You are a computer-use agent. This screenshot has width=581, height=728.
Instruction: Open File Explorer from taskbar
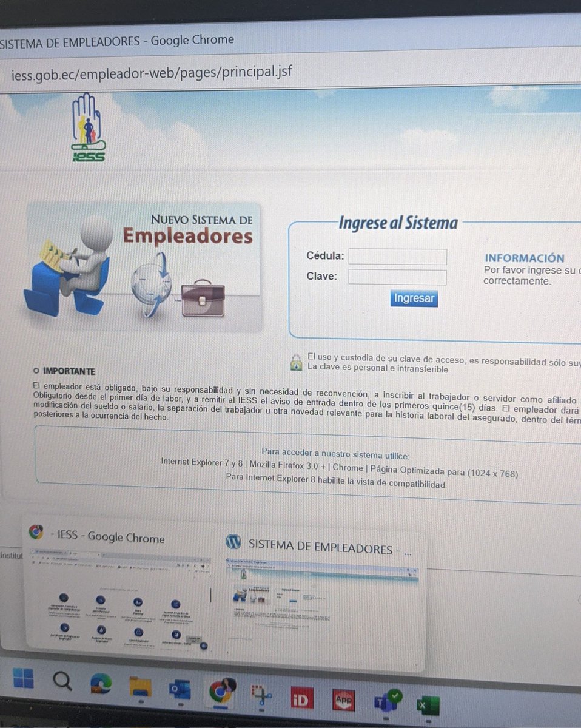point(140,687)
